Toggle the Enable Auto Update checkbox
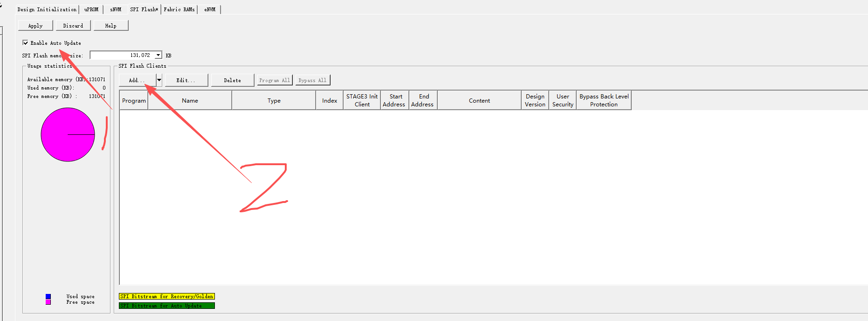Viewport: 868px width, 321px height. click(x=25, y=42)
